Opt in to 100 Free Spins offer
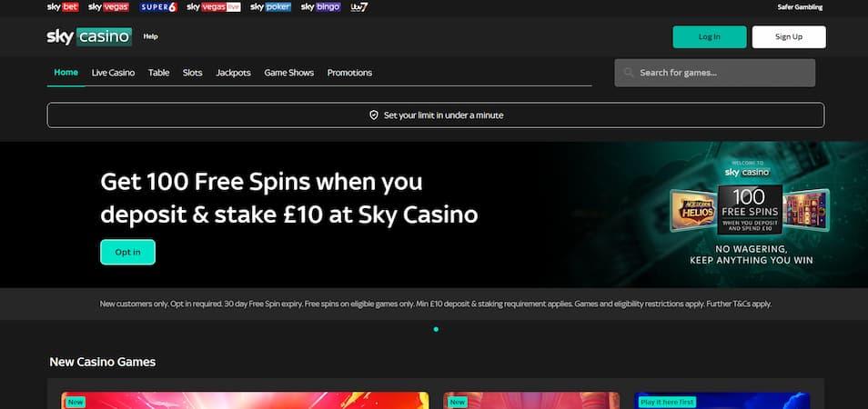Image resolution: width=868 pixels, height=409 pixels. [x=128, y=252]
